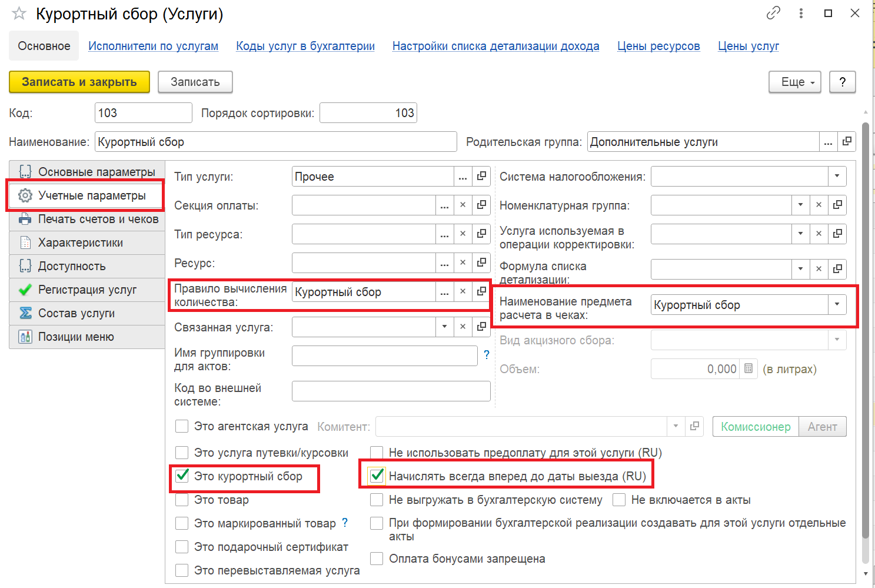Clear the Связанная услуга field

click(x=463, y=327)
